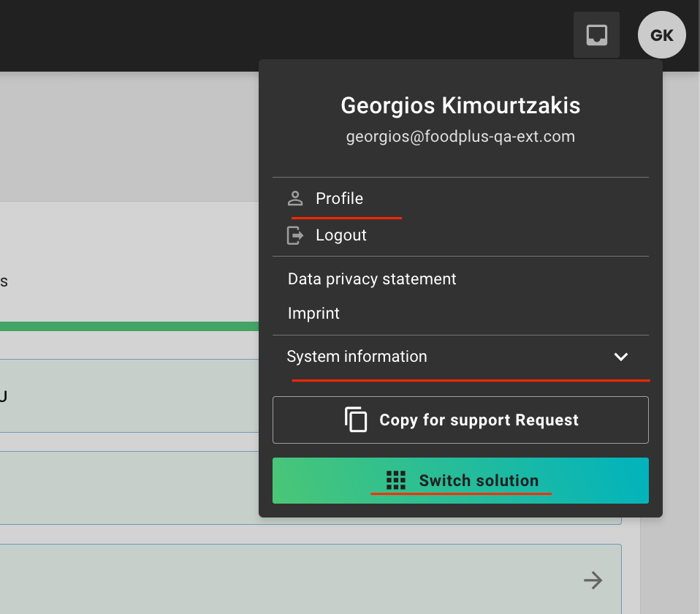Open the Imprint link

point(313,314)
